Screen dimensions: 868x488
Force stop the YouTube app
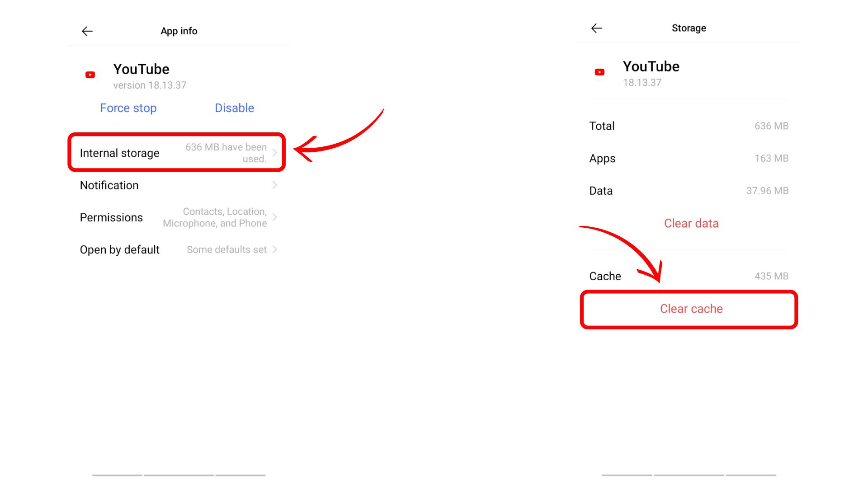coord(128,108)
